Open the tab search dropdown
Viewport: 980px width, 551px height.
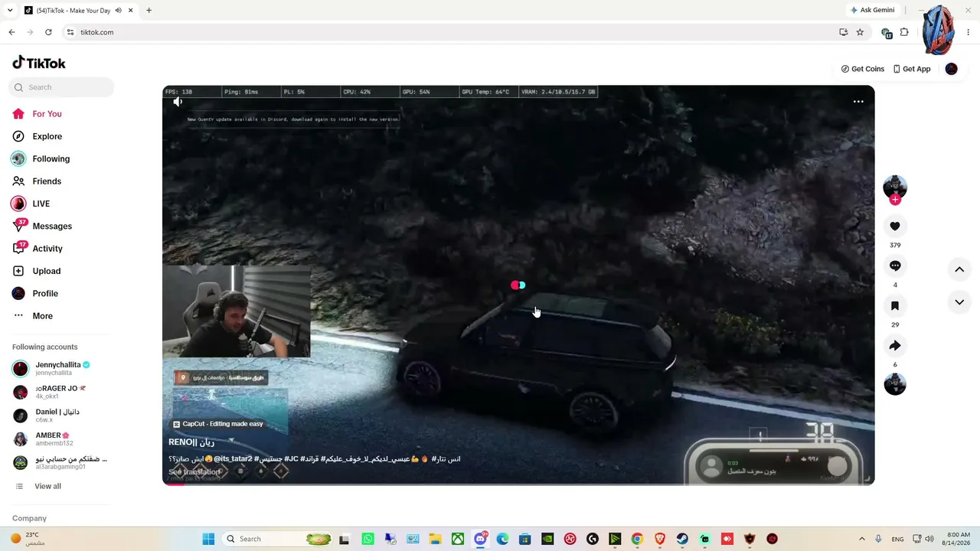(9, 11)
